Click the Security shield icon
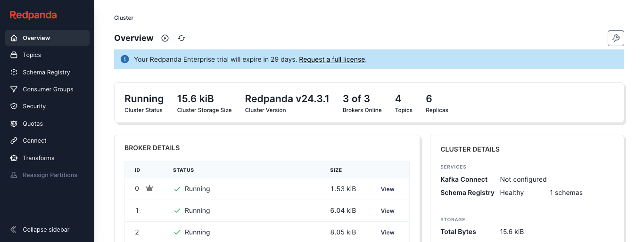644x242 pixels. click(x=14, y=106)
